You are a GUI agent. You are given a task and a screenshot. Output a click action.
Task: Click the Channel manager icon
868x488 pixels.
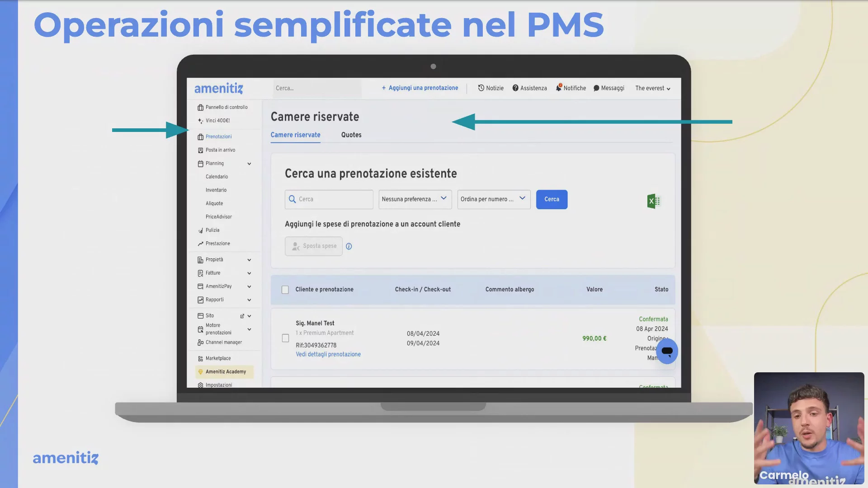(200, 343)
